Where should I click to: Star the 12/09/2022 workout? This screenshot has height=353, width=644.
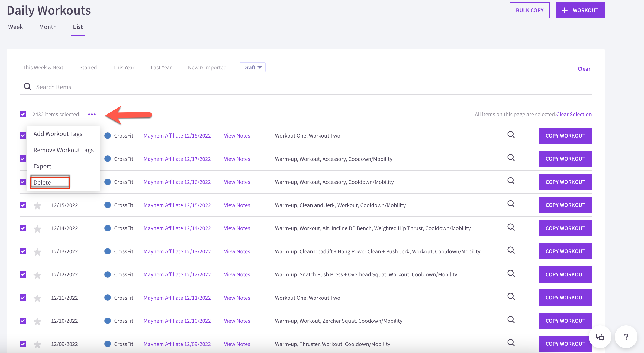37,344
